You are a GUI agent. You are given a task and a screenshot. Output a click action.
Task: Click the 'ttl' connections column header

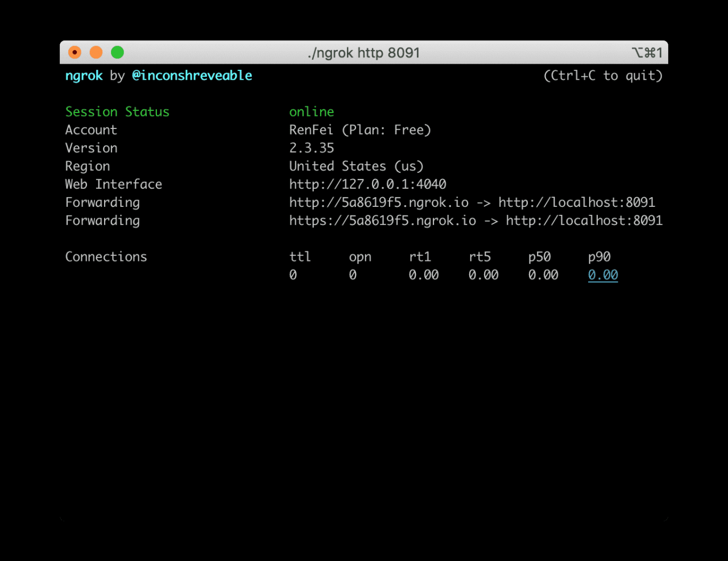(300, 257)
